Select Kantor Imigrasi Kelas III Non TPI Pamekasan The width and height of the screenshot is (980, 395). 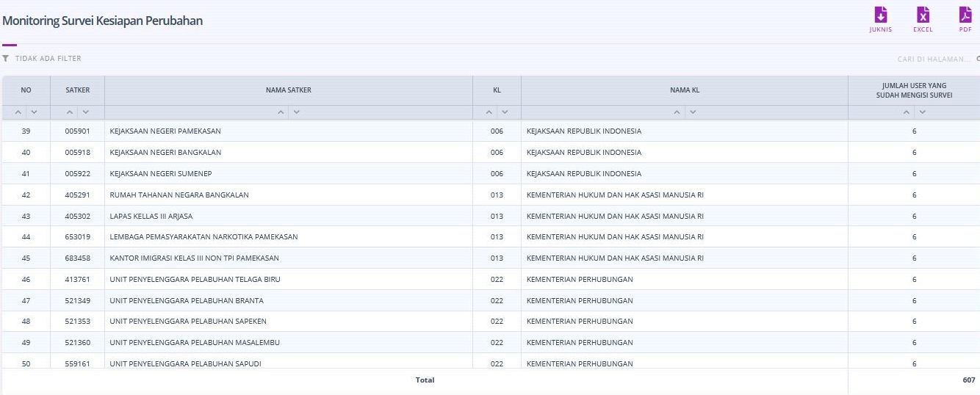(491, 258)
